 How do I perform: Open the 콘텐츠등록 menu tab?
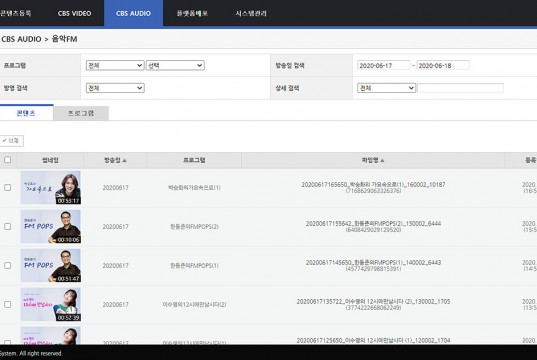click(16, 13)
